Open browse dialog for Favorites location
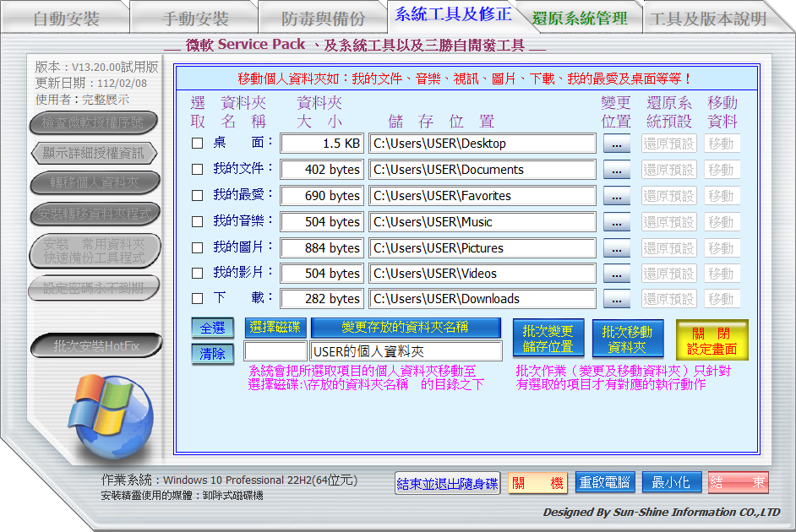 pyautogui.click(x=616, y=196)
